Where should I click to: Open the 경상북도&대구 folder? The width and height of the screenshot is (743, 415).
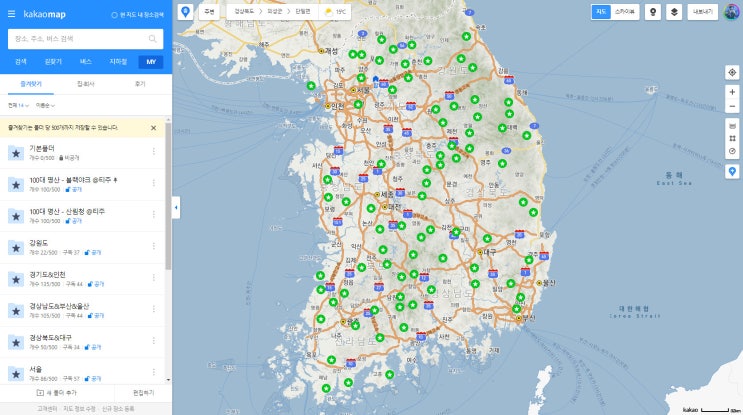click(x=82, y=342)
